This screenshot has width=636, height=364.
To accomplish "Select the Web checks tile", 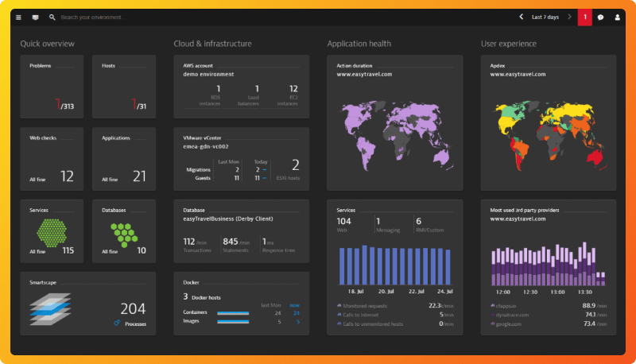I will tap(52, 159).
